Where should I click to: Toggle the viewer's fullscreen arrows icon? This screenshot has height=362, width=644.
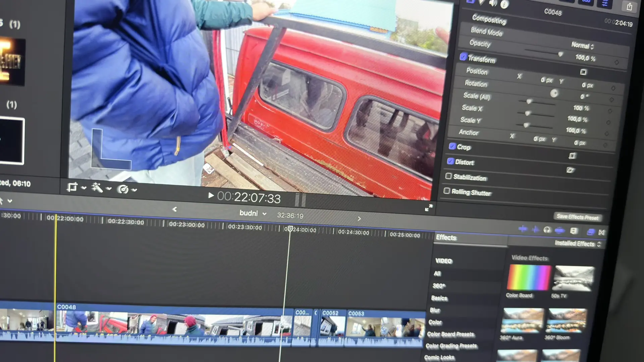coord(428,208)
